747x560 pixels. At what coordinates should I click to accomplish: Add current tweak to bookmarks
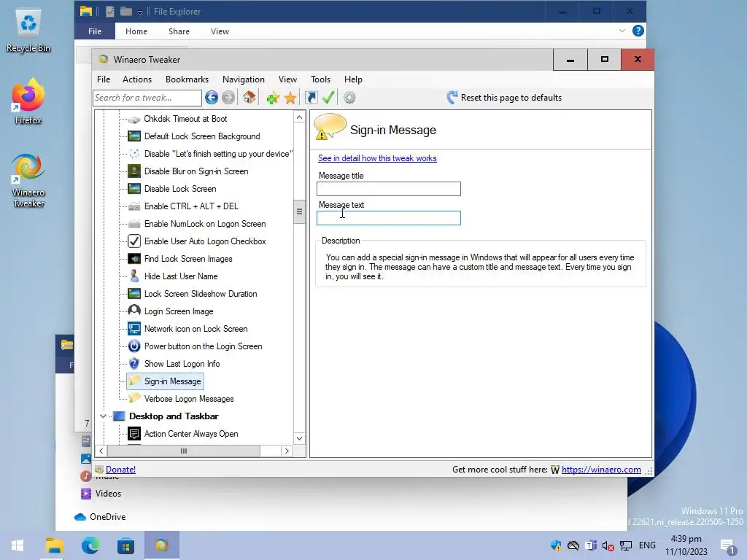273,98
